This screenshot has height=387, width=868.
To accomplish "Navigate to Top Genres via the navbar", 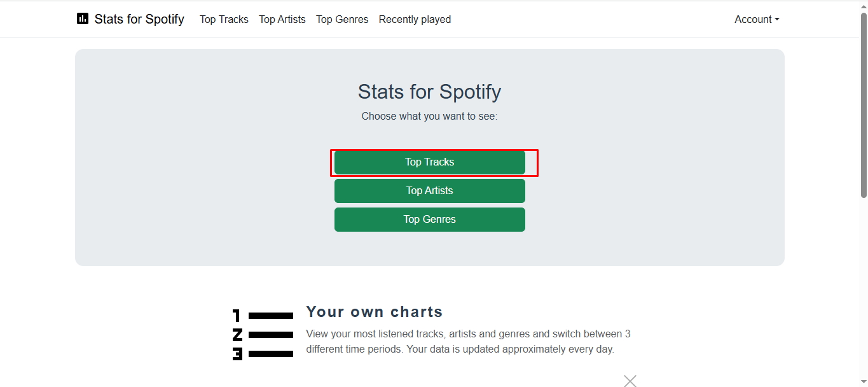I will (342, 19).
